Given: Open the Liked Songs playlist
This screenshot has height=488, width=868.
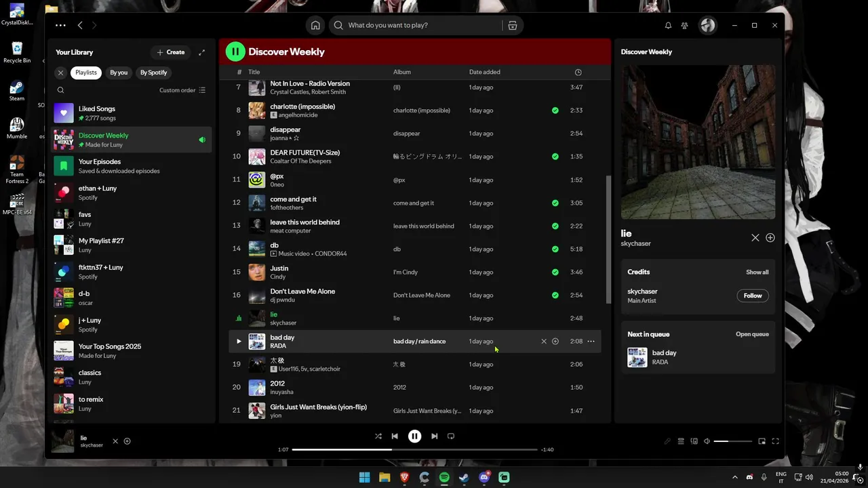Looking at the screenshot, I should pyautogui.click(x=132, y=113).
